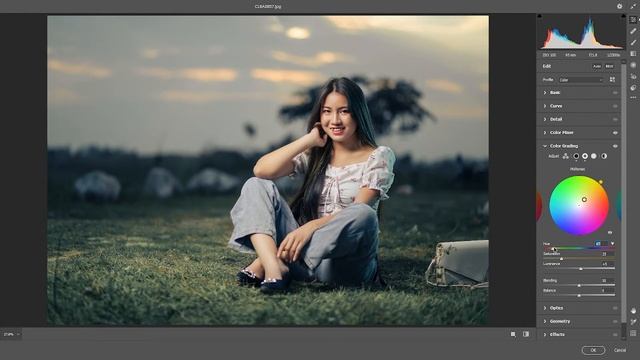This screenshot has width=640, height=360.
Task: Toggle the grid overlay icon
Action: (x=633, y=333)
